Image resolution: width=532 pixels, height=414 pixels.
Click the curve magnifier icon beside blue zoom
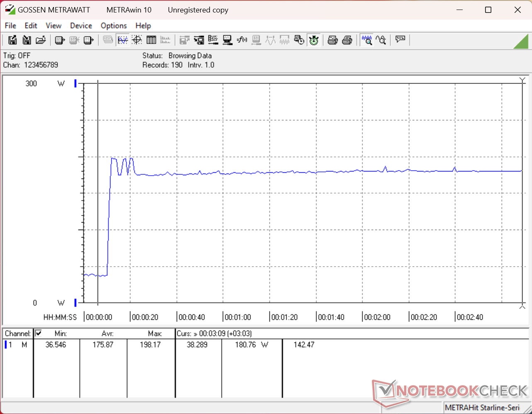coord(381,40)
